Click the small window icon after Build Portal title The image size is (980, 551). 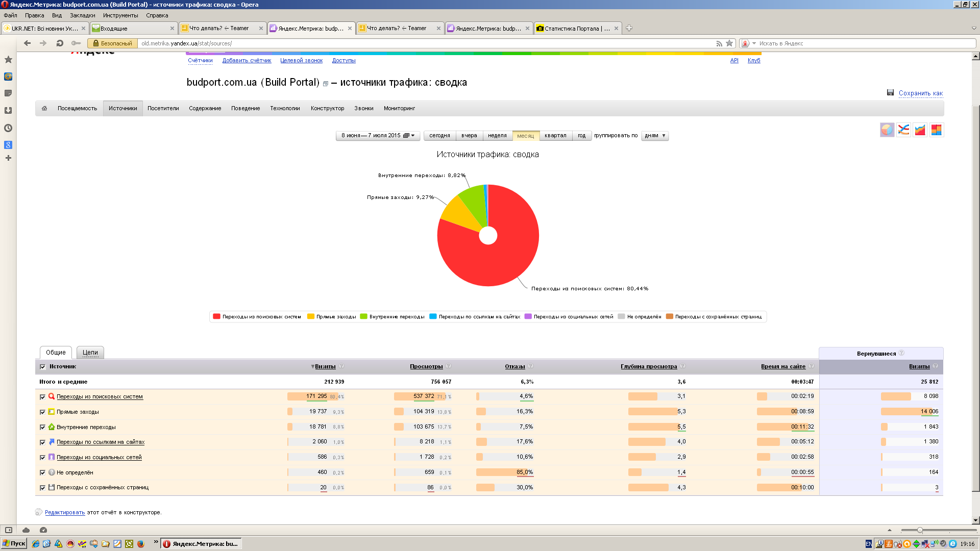(325, 84)
